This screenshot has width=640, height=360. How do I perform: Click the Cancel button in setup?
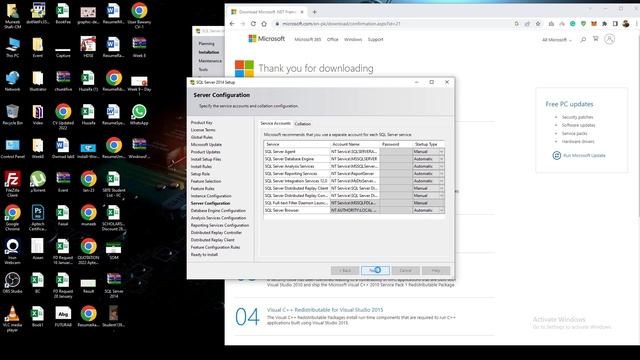[x=405, y=270]
